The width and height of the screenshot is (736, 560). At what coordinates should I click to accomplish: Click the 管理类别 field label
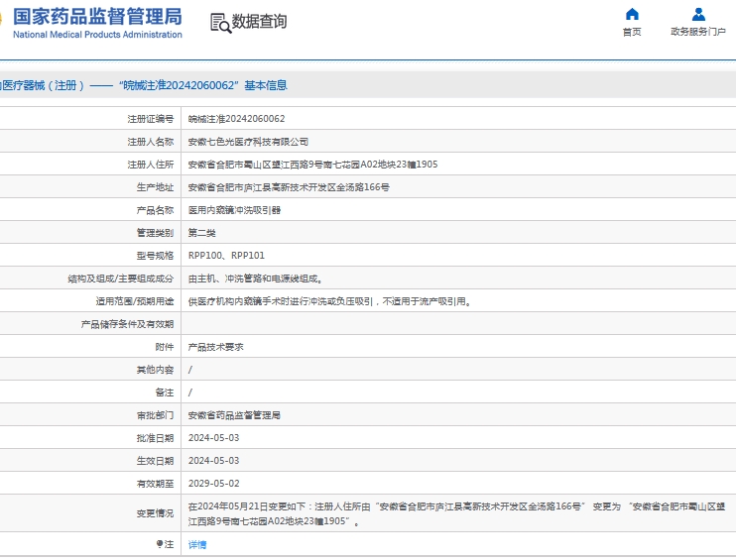pyautogui.click(x=155, y=233)
